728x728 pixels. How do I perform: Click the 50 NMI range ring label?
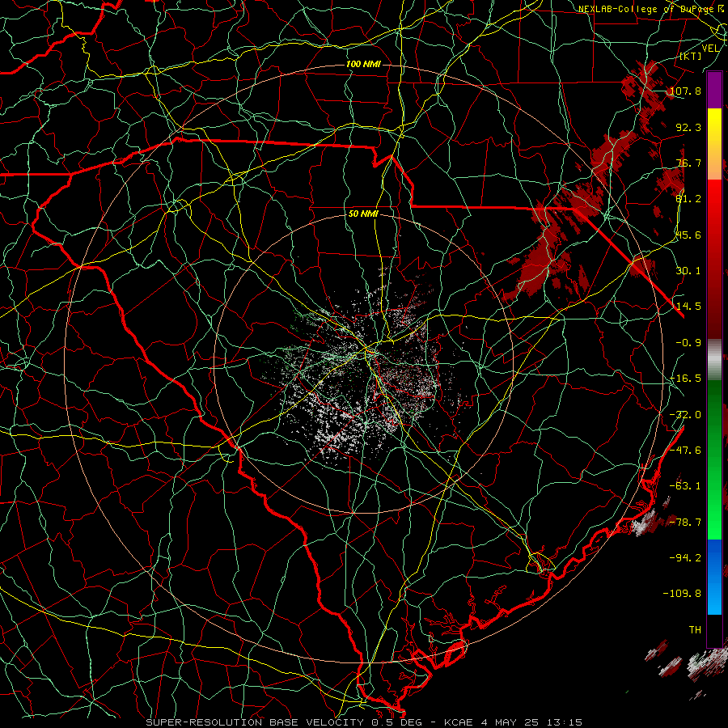point(363,214)
